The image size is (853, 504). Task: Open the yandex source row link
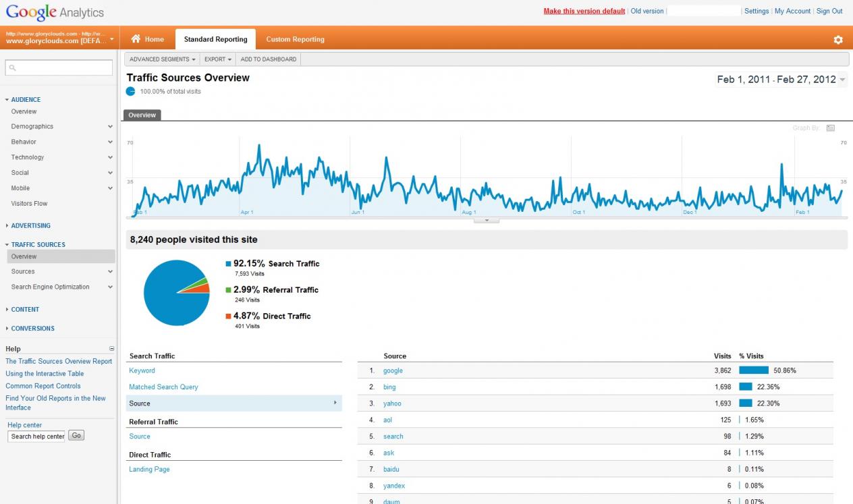click(x=394, y=486)
